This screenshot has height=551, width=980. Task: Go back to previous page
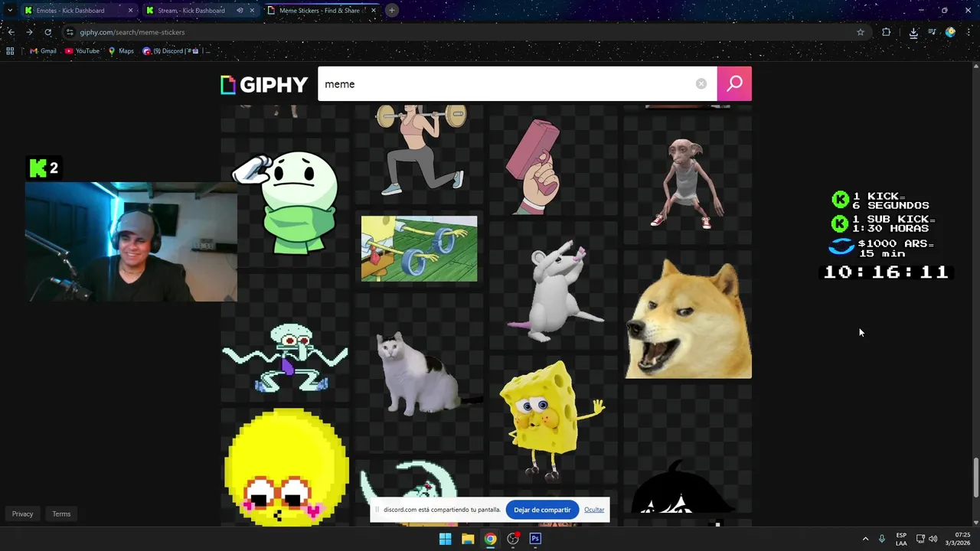point(11,32)
